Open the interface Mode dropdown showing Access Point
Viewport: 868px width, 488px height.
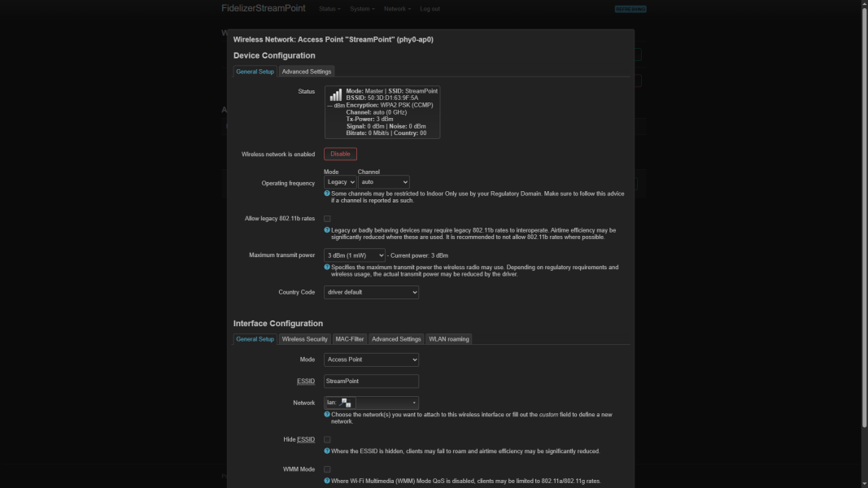coord(371,359)
